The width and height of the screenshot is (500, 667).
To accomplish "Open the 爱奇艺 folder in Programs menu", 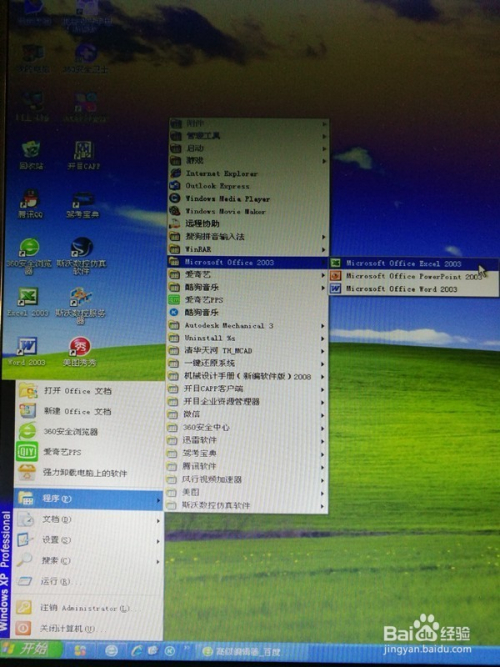I will tap(248, 275).
